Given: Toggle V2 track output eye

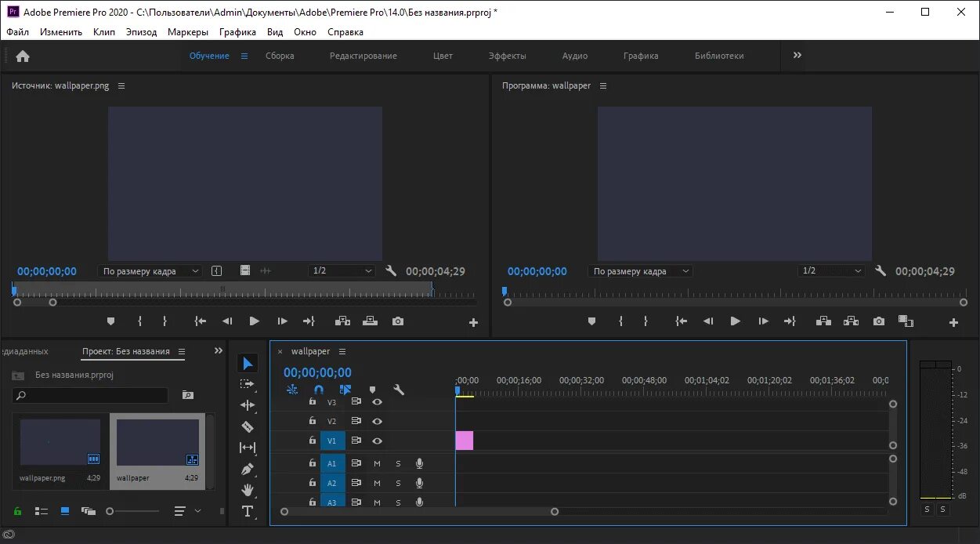Looking at the screenshot, I should [x=377, y=422].
